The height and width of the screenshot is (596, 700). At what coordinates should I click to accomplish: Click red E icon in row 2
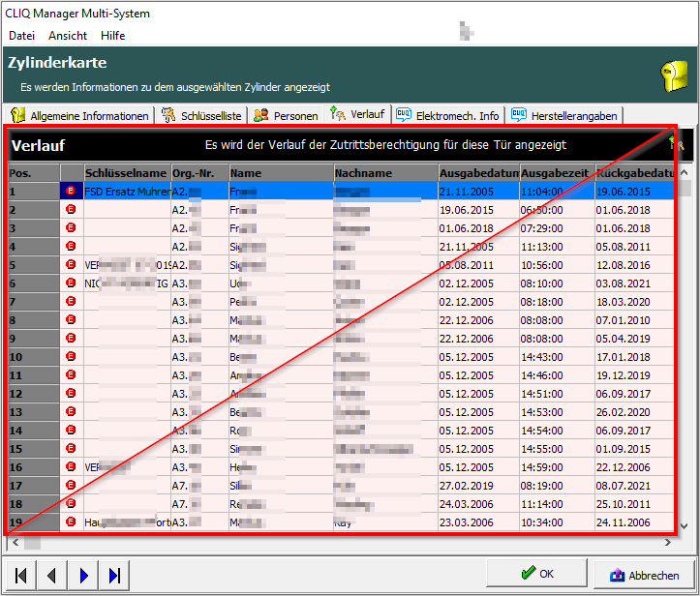click(71, 209)
